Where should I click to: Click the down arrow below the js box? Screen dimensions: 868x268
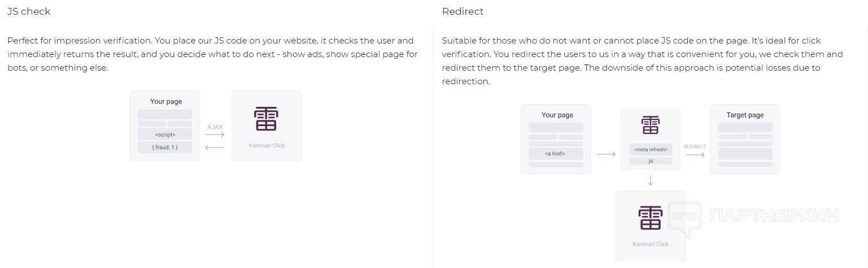pos(650,180)
